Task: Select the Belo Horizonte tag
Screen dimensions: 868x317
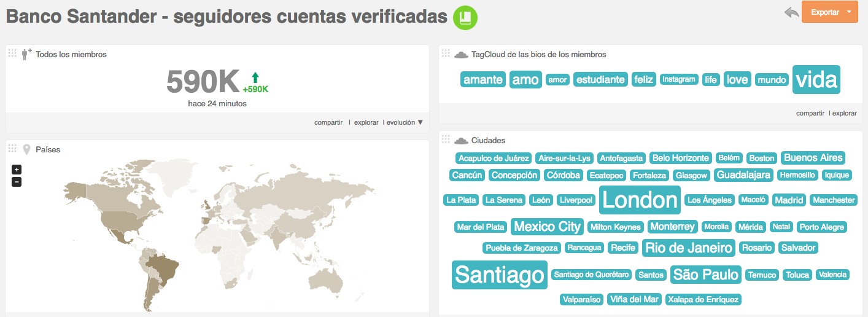Action: (x=680, y=158)
